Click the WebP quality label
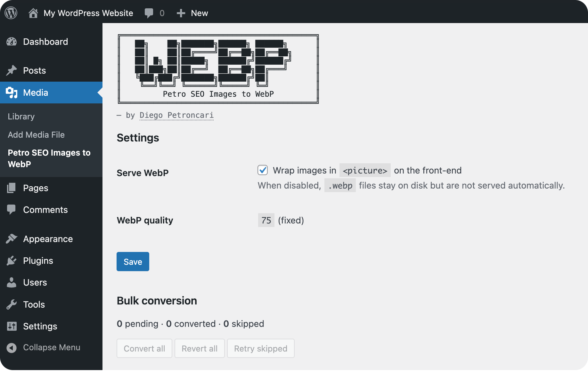This screenshot has width=588, height=372. [145, 220]
